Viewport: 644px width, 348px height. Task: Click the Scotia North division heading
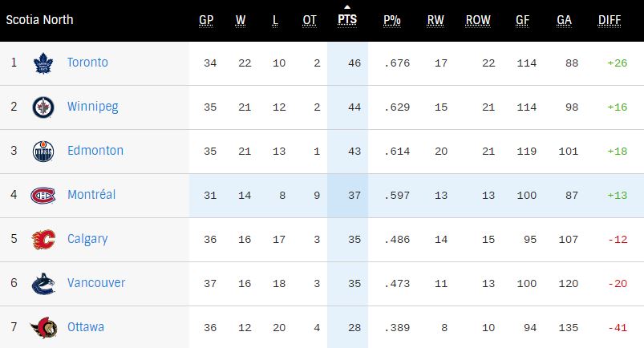click(40, 19)
